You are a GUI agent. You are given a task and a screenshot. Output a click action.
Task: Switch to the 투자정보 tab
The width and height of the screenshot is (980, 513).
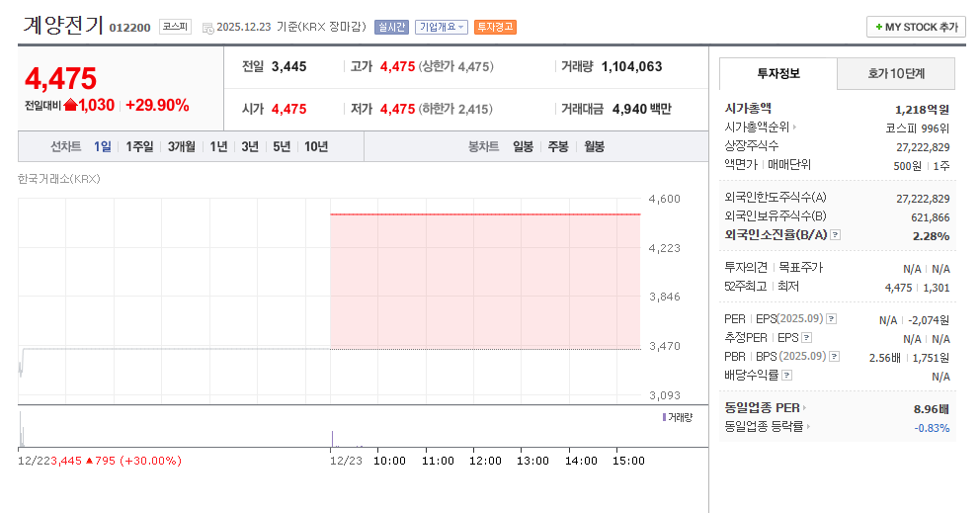click(778, 74)
